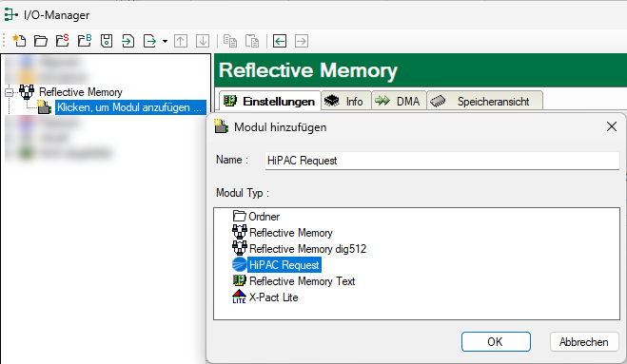Open the DMA tab
627x364 pixels.
pos(399,102)
